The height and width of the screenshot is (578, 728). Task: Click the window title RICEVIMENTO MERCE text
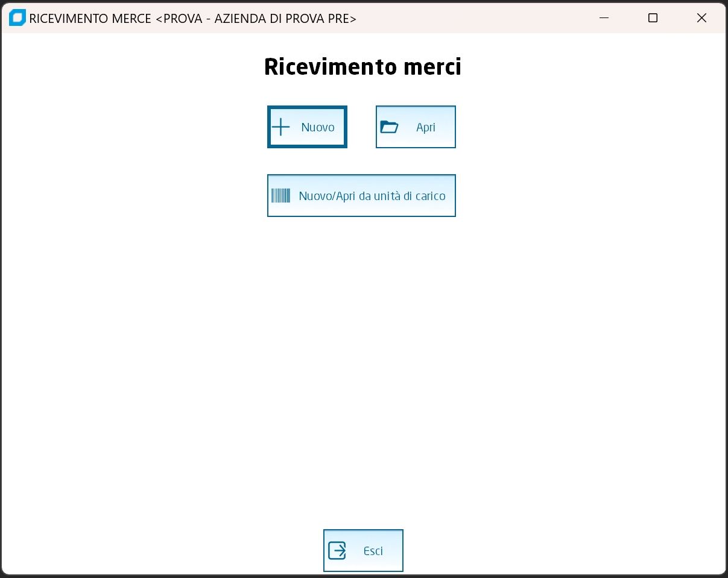(193, 19)
